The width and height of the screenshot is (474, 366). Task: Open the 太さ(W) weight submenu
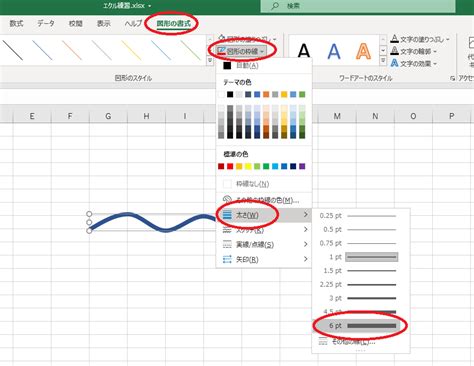tap(264, 215)
